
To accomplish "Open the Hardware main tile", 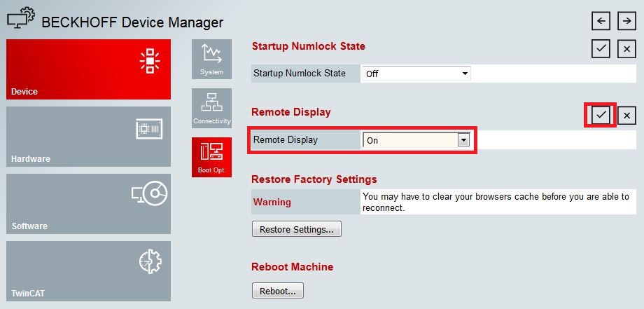I will (88, 137).
